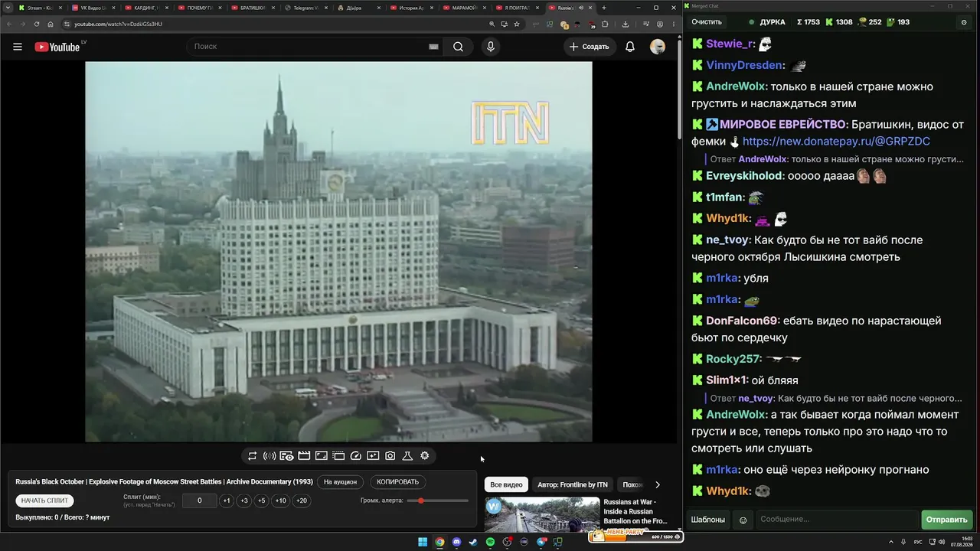Open the on-screen keyboard in search box
Viewport: 980px width, 551px height.
click(433, 47)
